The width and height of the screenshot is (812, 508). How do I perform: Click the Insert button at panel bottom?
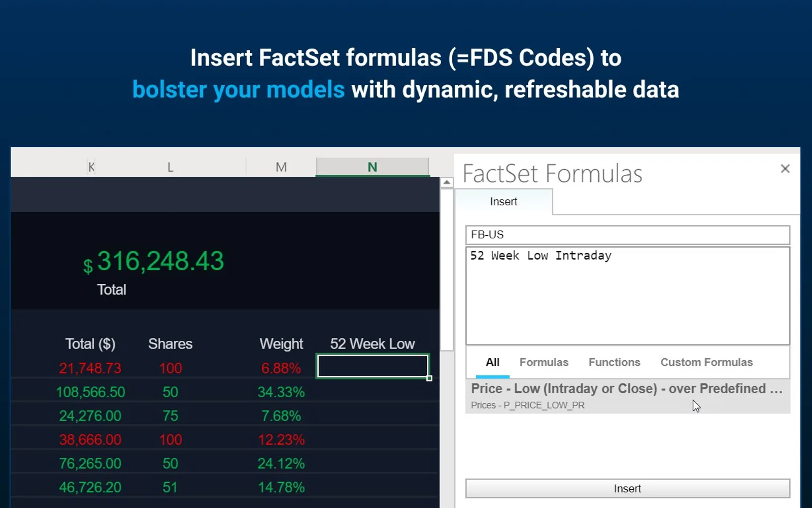(x=628, y=489)
